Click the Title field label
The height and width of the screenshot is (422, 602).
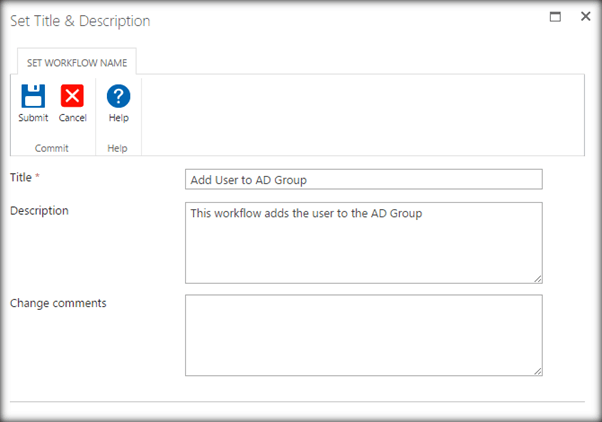click(x=20, y=177)
